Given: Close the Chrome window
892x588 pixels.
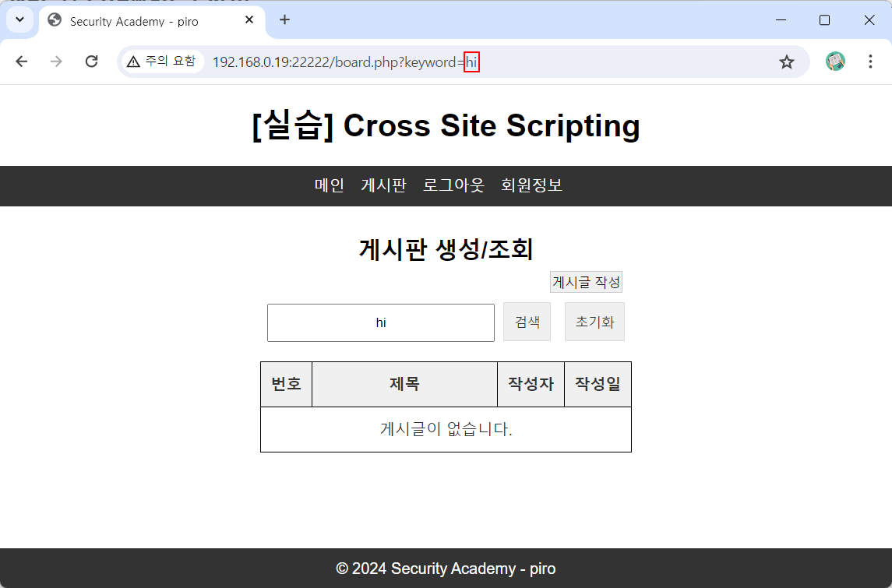Looking at the screenshot, I should coord(869,20).
